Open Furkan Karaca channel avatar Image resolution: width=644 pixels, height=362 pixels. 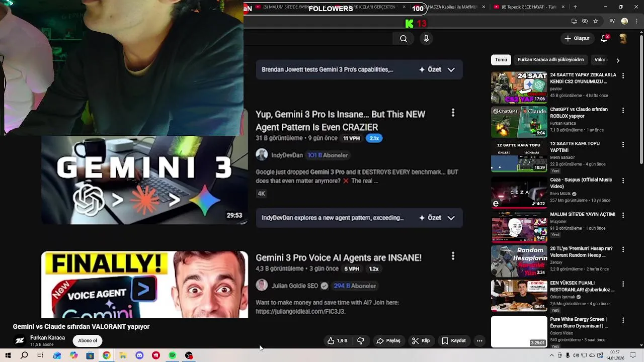[20, 341]
